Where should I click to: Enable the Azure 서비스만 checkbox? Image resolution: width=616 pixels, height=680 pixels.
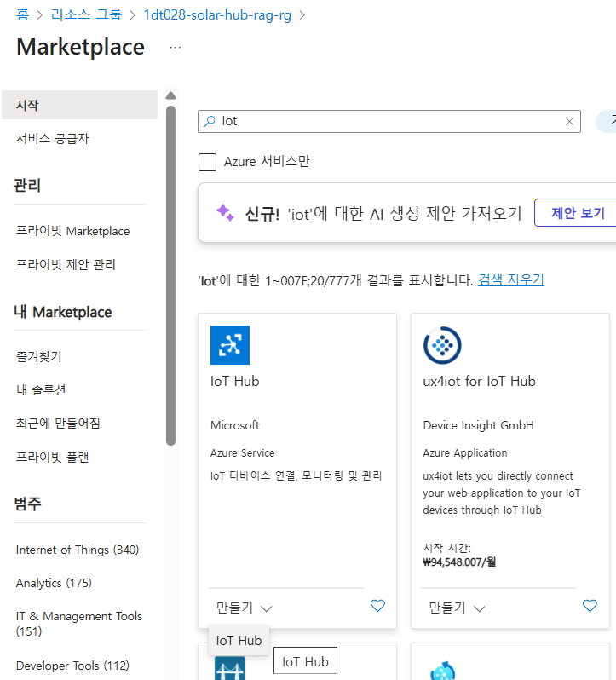207,162
